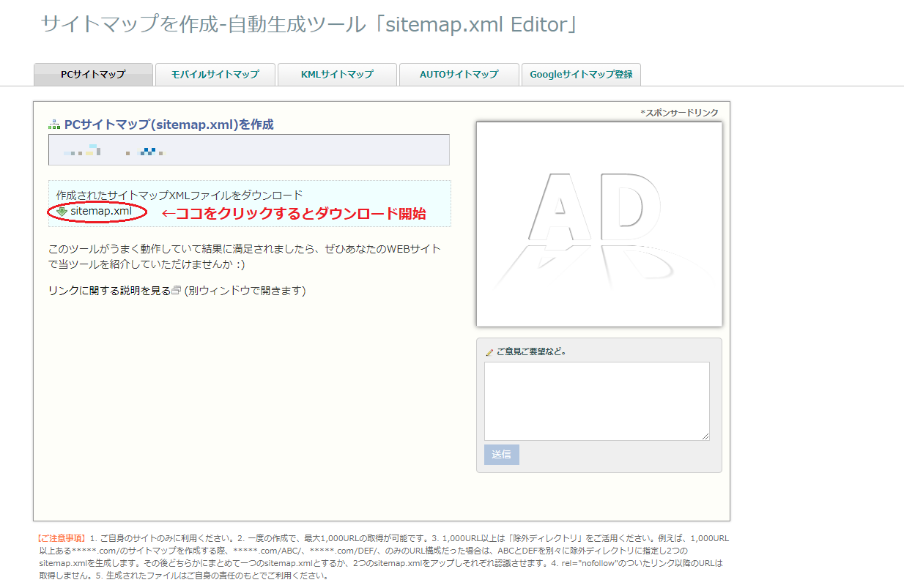The width and height of the screenshot is (904, 588).
Task: Open the リンクに関する説明を見る link
Action: (109, 291)
